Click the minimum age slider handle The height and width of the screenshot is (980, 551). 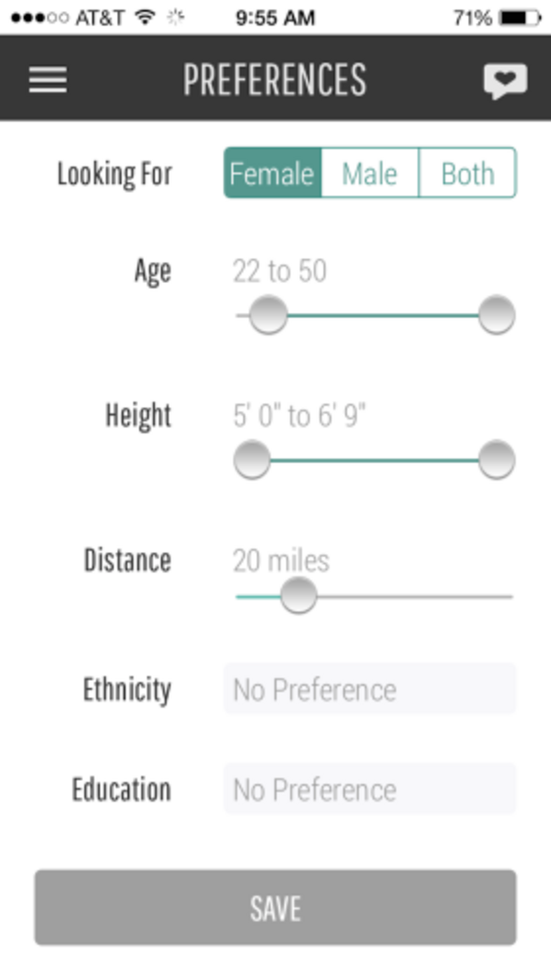point(269,315)
